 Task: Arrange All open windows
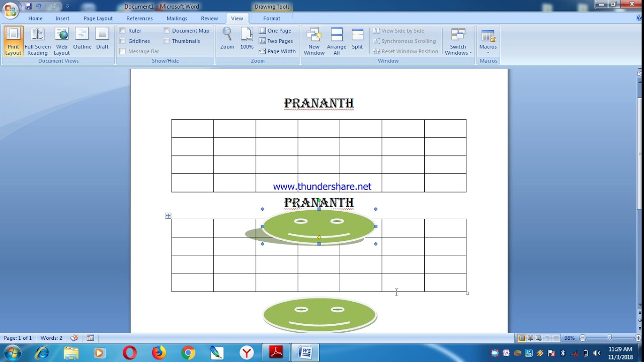coord(337,41)
